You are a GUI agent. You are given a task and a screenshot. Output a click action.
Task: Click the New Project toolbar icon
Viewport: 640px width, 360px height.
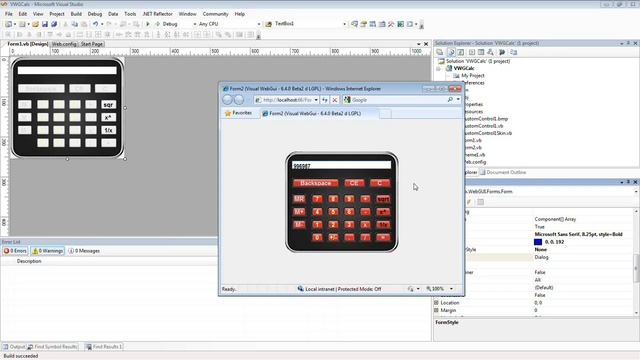pos(9,24)
